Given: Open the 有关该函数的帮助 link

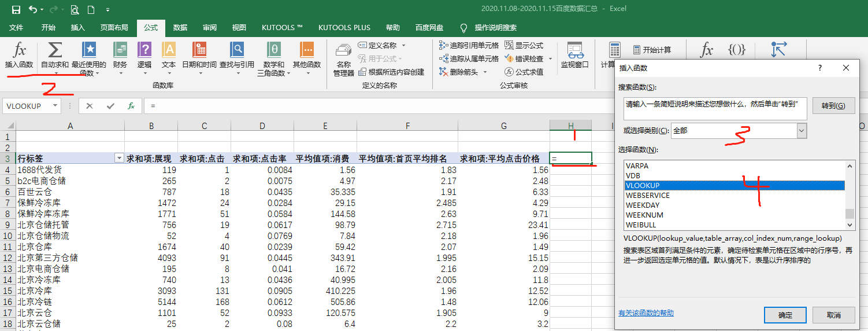Looking at the screenshot, I should [x=646, y=313].
